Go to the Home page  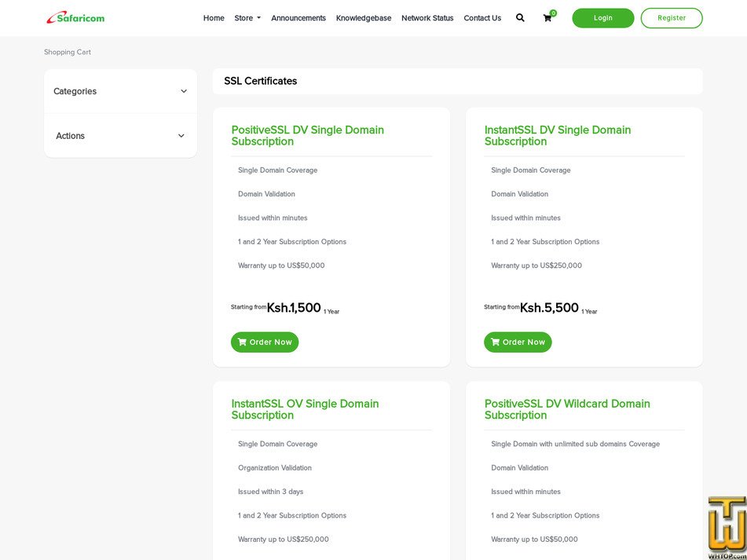(x=214, y=18)
